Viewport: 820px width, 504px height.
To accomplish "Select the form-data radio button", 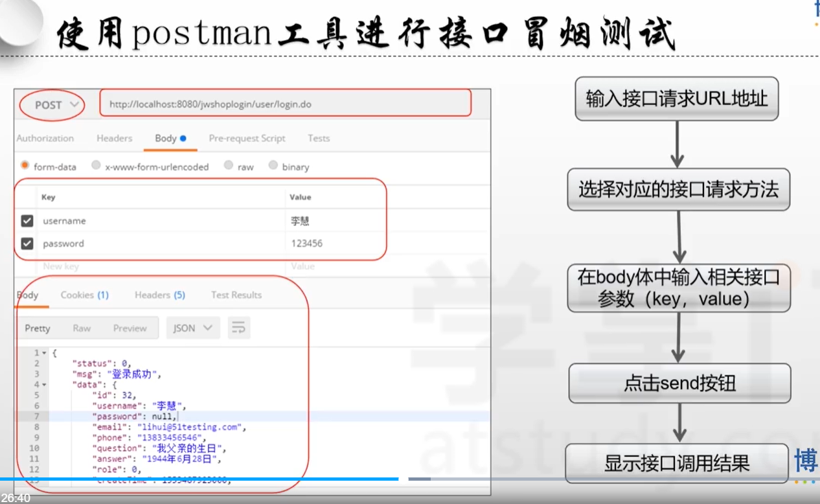I will 25,165.
